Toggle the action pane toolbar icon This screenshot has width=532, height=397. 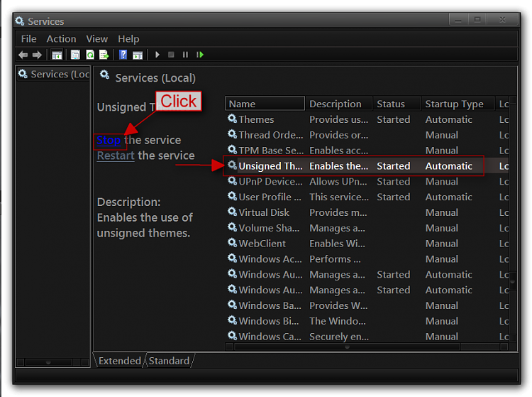pyautogui.click(x=138, y=55)
